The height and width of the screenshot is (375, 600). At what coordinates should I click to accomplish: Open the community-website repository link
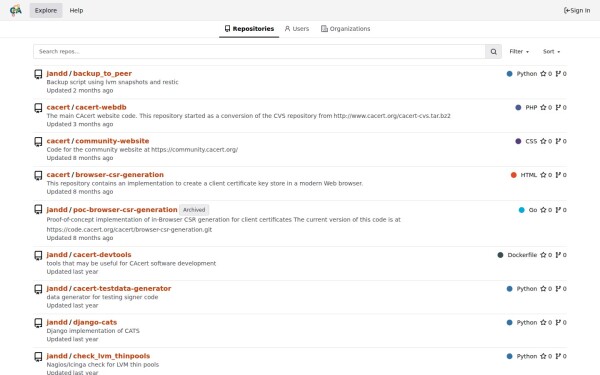point(112,141)
